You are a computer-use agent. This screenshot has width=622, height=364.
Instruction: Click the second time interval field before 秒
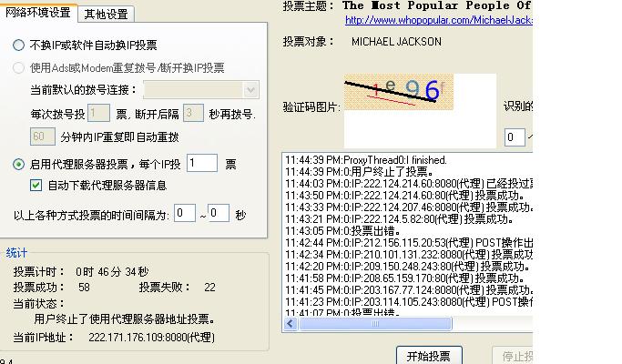tap(219, 213)
